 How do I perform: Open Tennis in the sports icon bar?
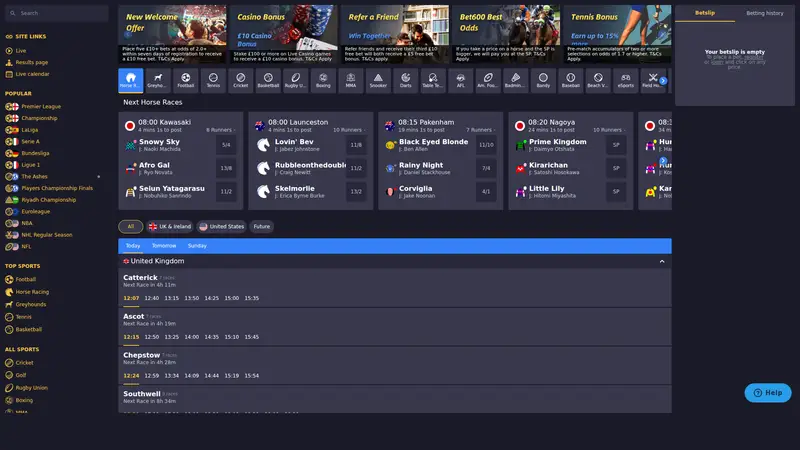point(213,81)
